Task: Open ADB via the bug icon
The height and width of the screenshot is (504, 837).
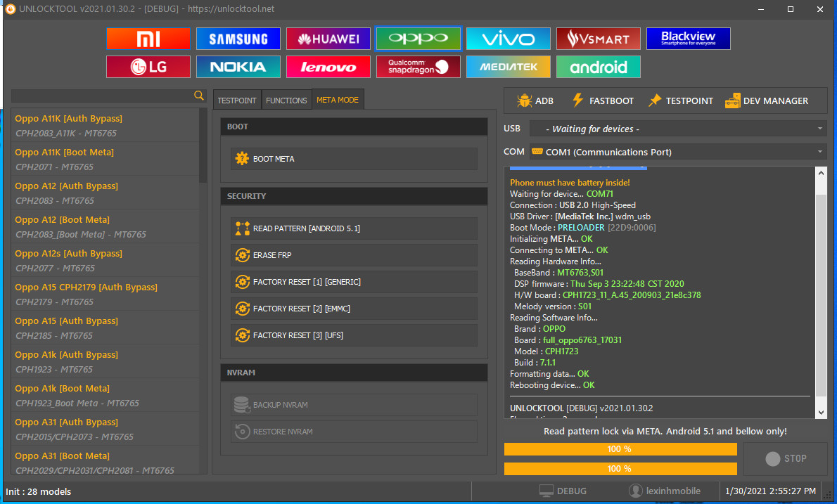Action: click(524, 101)
